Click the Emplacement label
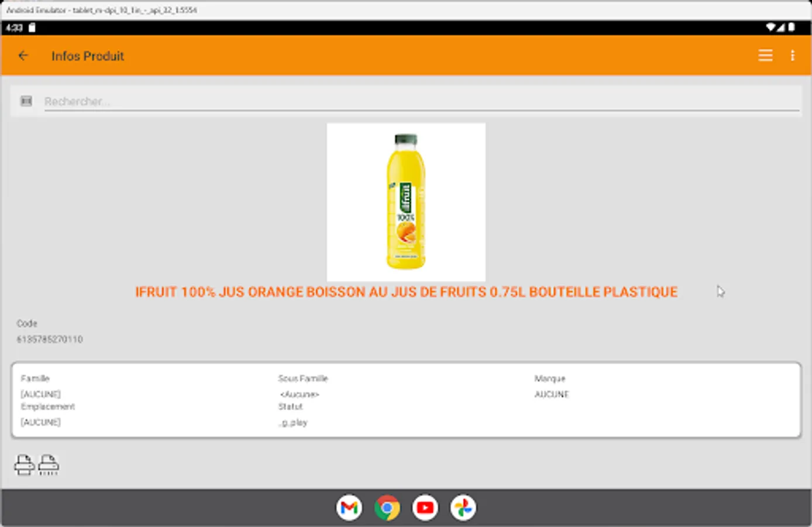This screenshot has height=527, width=812. click(x=48, y=406)
